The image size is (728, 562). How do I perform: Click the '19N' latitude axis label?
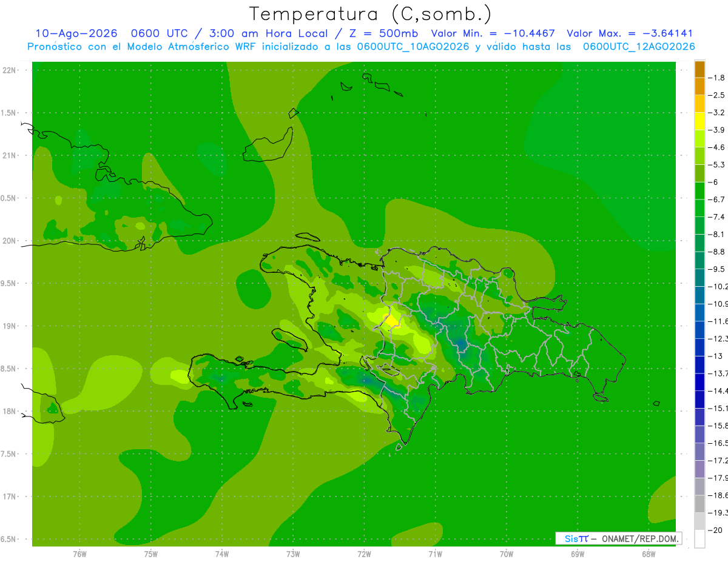coord(9,326)
